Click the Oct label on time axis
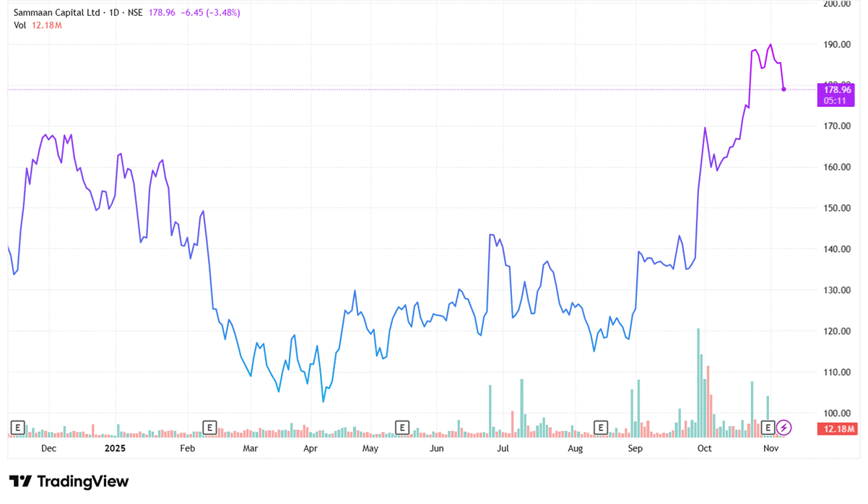The width and height of the screenshot is (868, 504). [704, 448]
